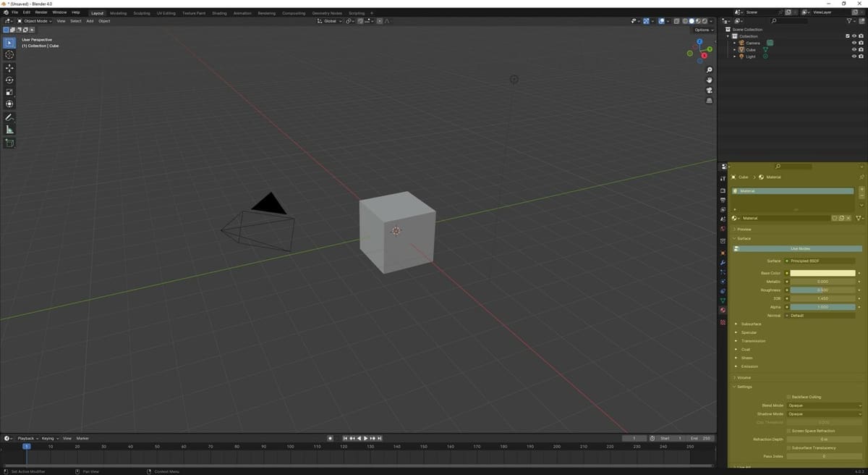The height and width of the screenshot is (475, 868).
Task: Open the Render properties tab
Action: click(723, 190)
